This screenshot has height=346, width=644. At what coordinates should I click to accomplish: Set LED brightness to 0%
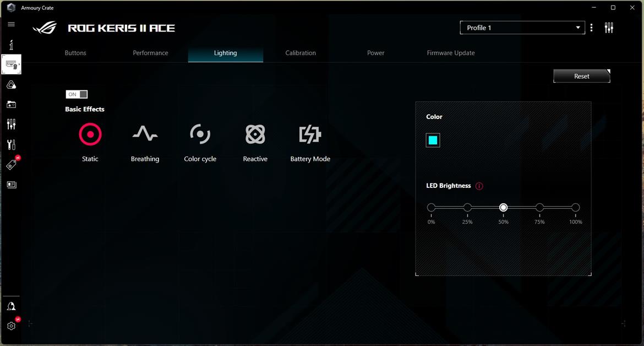pos(431,208)
